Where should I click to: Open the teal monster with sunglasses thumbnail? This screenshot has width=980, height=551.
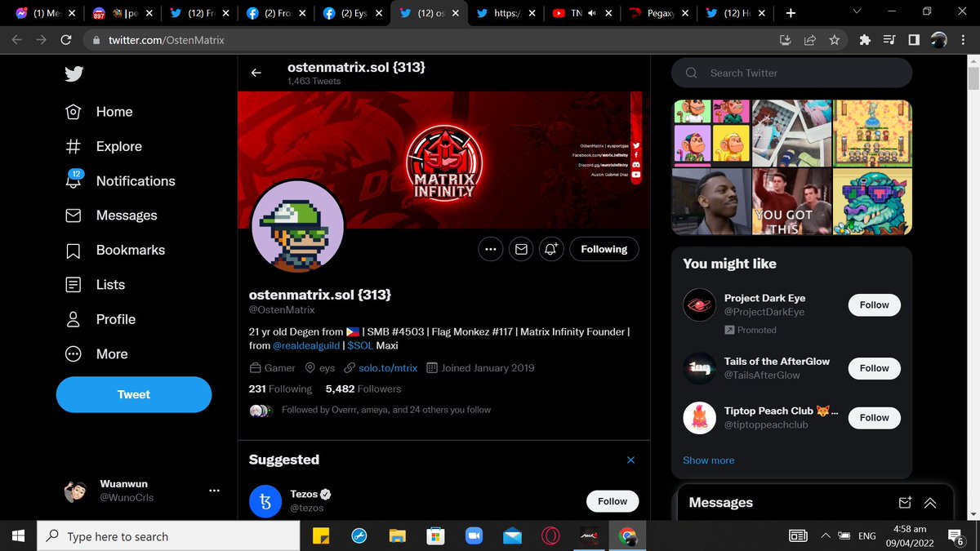[x=872, y=202]
